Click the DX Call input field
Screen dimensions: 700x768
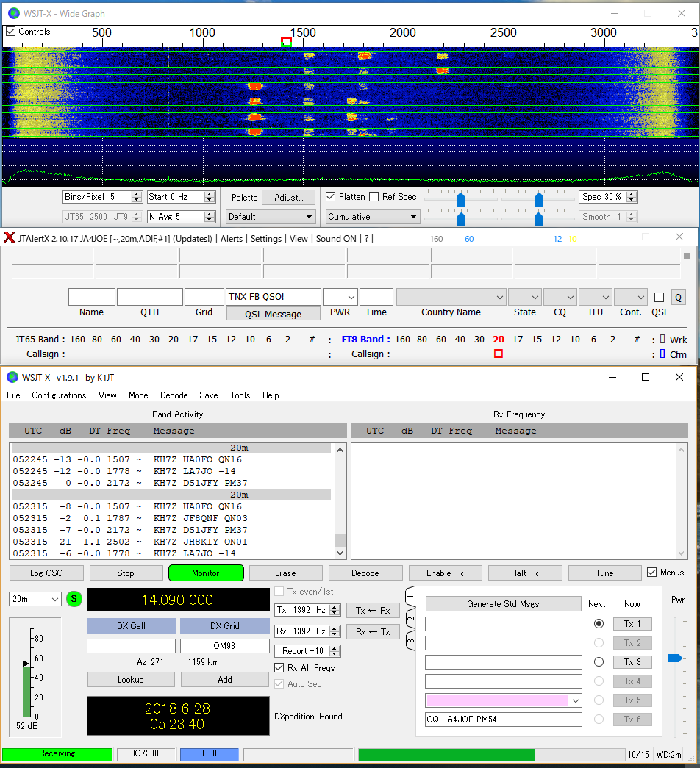(x=131, y=646)
